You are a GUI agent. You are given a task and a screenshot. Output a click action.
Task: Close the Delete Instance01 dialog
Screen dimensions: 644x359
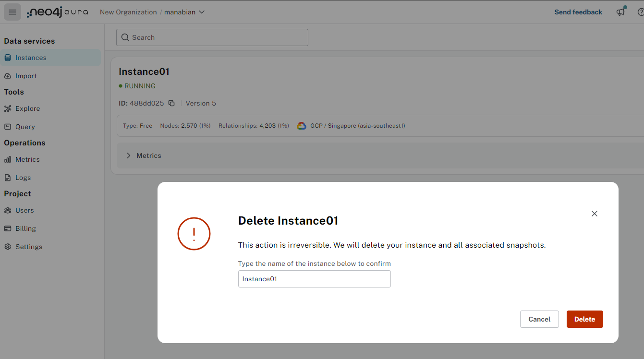pyautogui.click(x=595, y=214)
